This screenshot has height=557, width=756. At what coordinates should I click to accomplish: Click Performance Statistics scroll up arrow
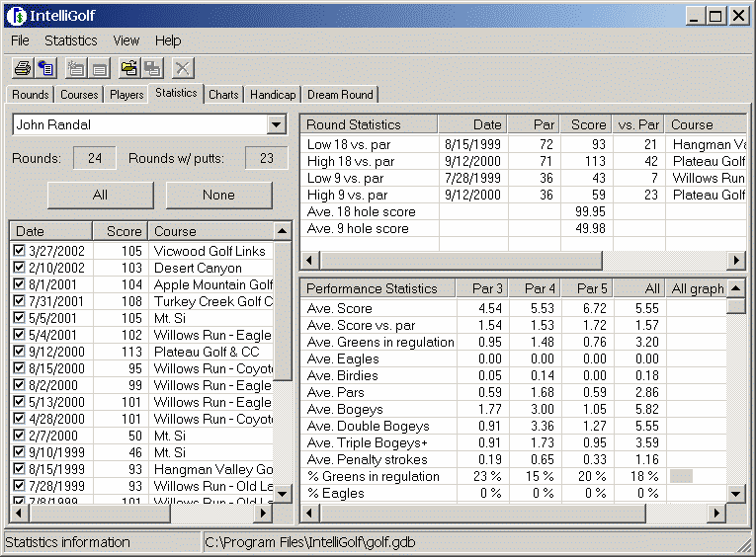[736, 288]
